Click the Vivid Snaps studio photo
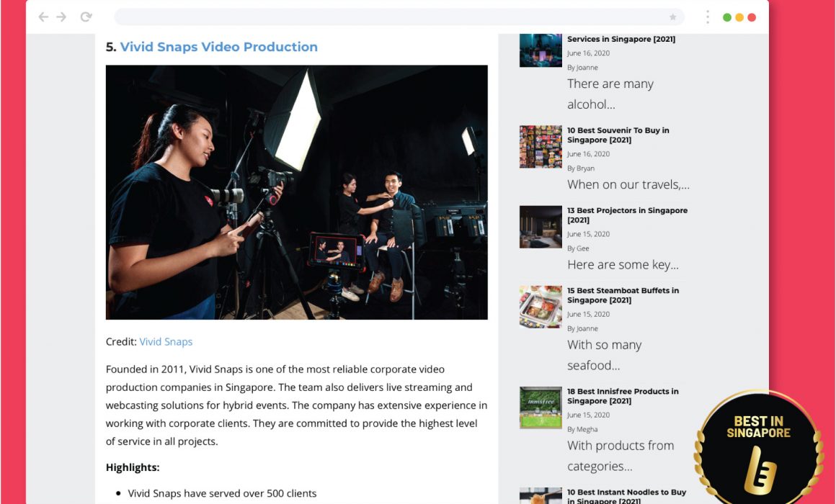The width and height of the screenshot is (836, 504). click(x=296, y=192)
